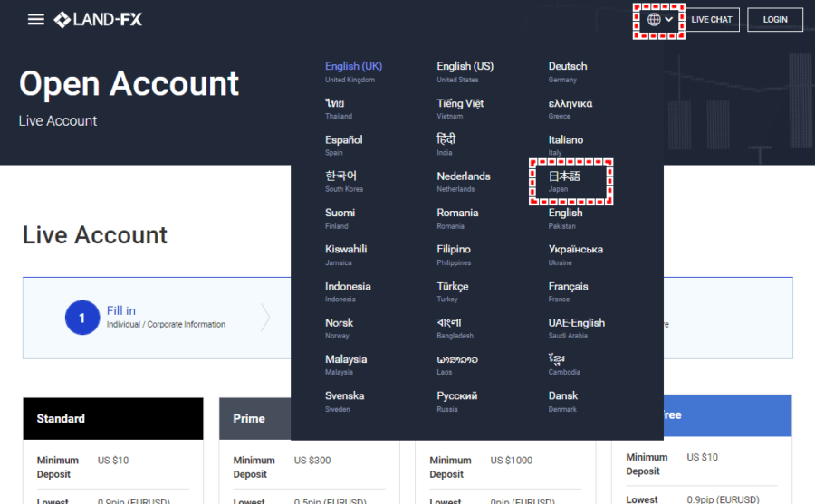Image resolution: width=815 pixels, height=504 pixels.
Task: Select Dansk Denmark language
Action: click(x=563, y=401)
